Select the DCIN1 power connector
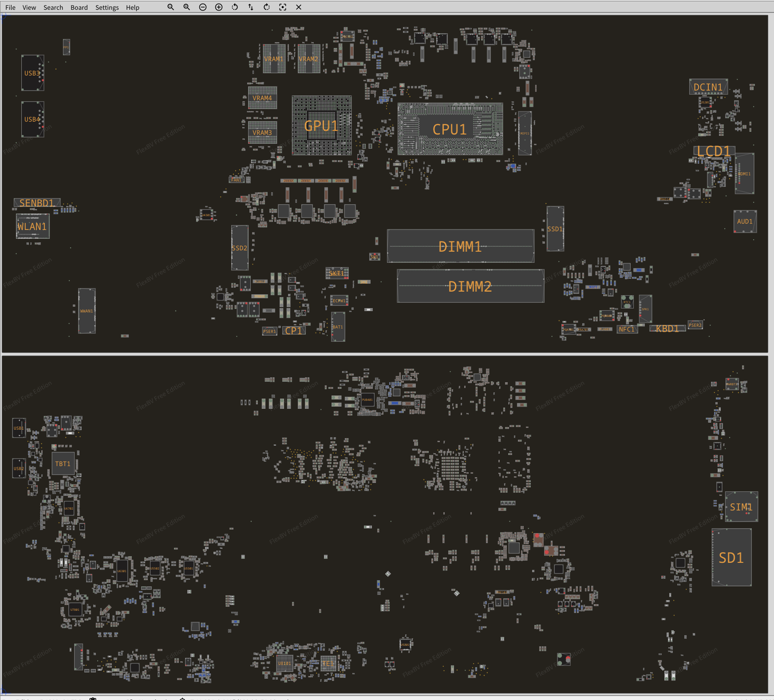Image resolution: width=774 pixels, height=700 pixels. pos(708,87)
